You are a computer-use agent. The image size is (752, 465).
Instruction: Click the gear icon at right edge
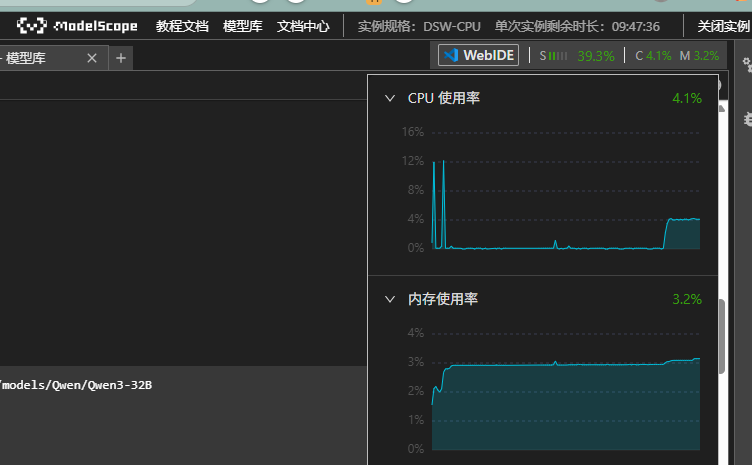click(747, 64)
